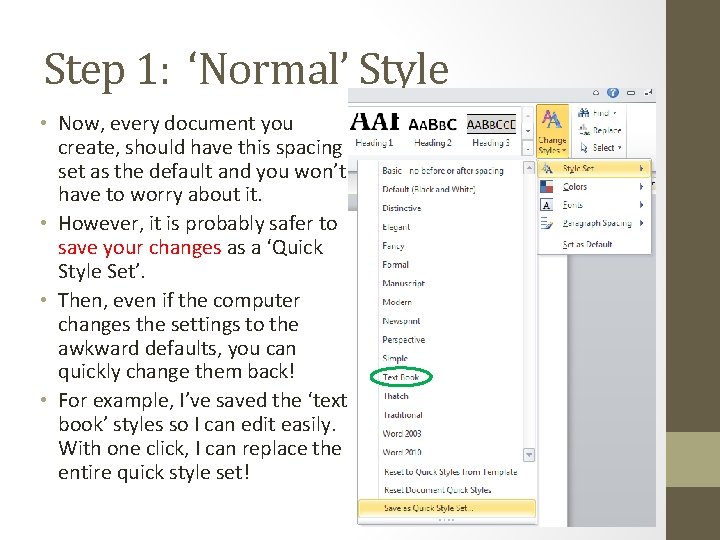Viewport: 720px width, 540px height.
Task: Click the Style Set menu label
Action: coord(578,169)
